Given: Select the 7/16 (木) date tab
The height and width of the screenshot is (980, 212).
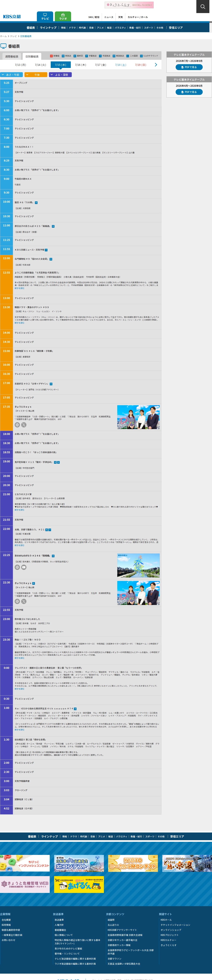Looking at the screenshot, I should [81, 65].
